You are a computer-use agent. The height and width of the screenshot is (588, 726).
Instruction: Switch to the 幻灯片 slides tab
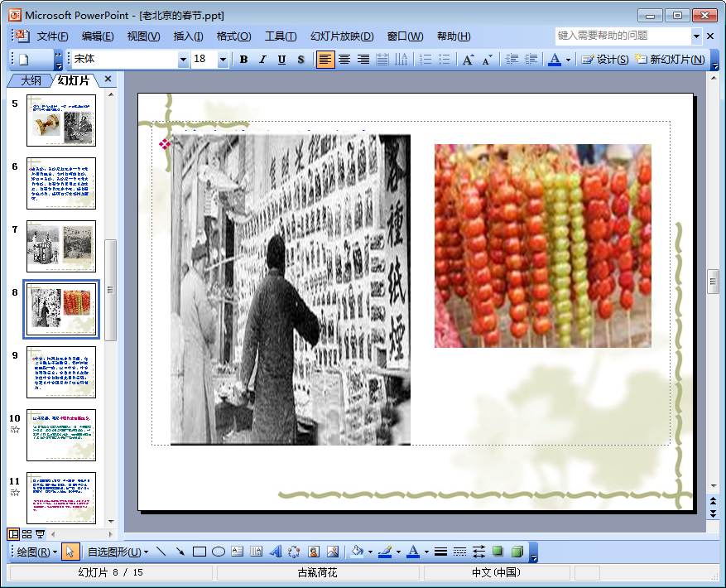click(x=74, y=80)
